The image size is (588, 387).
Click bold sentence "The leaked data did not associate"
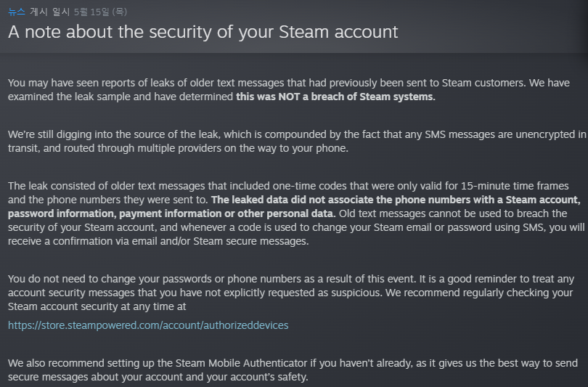pos(396,200)
